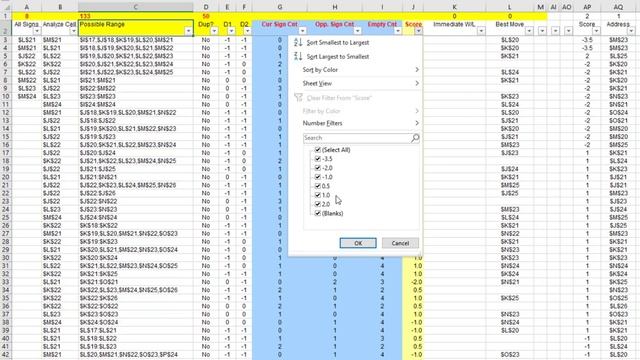Uncheck the 0.5 filter value
This screenshot has width=640, height=360.
318,186
